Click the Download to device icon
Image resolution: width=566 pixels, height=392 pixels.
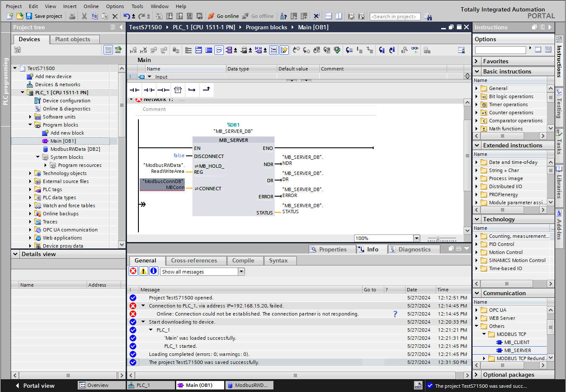(x=169, y=16)
